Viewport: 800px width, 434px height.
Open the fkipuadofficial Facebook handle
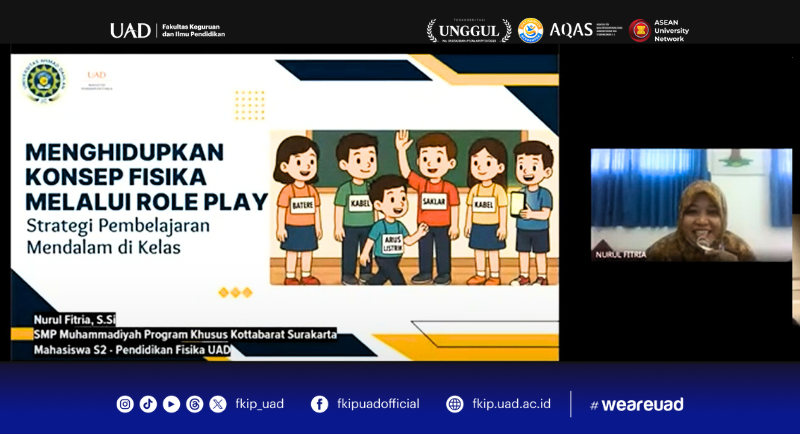pyautogui.click(x=378, y=404)
